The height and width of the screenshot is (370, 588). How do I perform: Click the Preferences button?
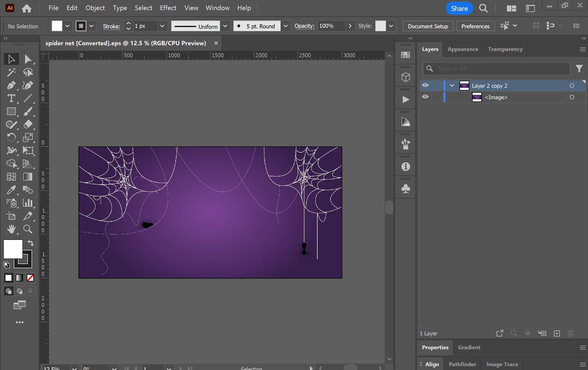pos(475,26)
